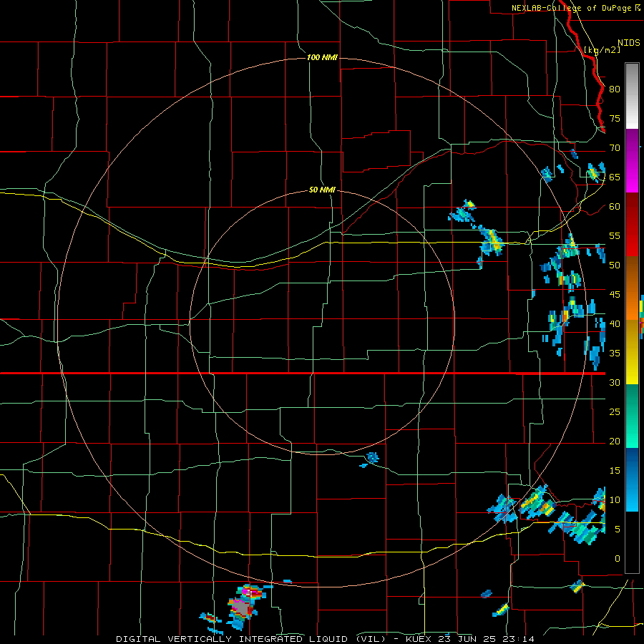Screen dimensions: 644x644
Task: Click the 23 JUN 25 date in the caption
Action: coord(467,639)
